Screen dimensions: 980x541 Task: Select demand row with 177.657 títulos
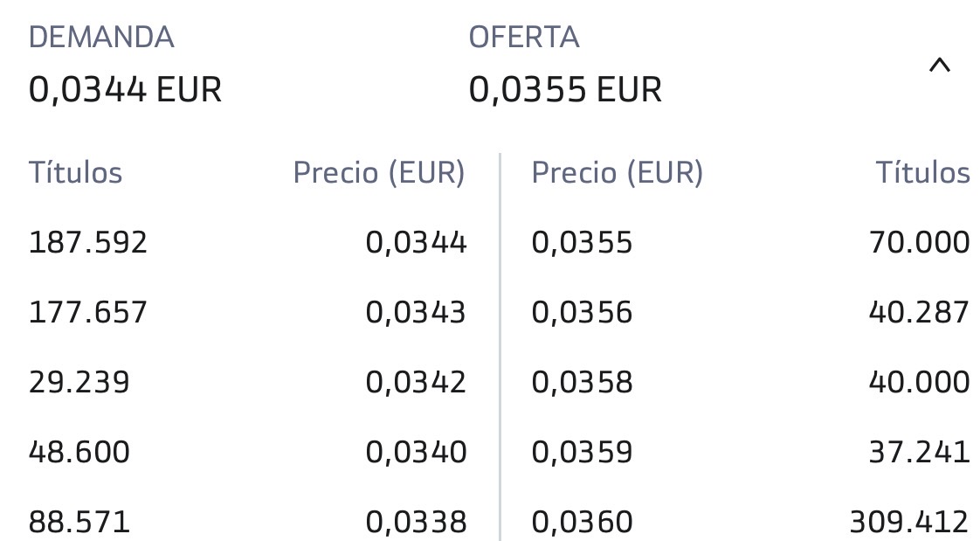point(247,312)
